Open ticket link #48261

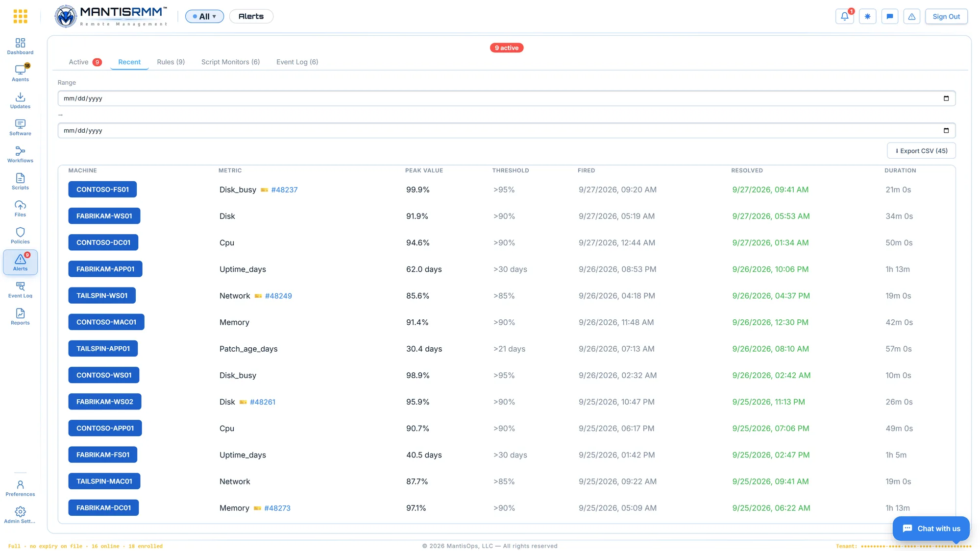[263, 402]
